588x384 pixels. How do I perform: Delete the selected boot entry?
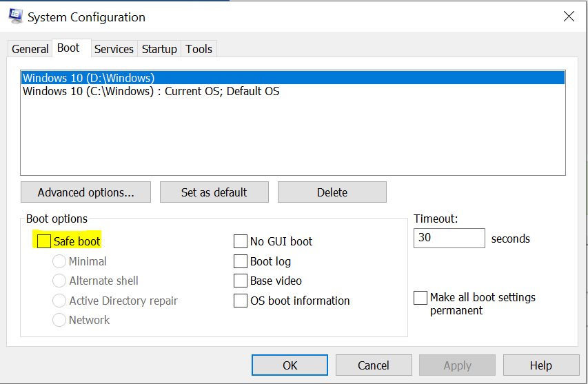point(332,192)
